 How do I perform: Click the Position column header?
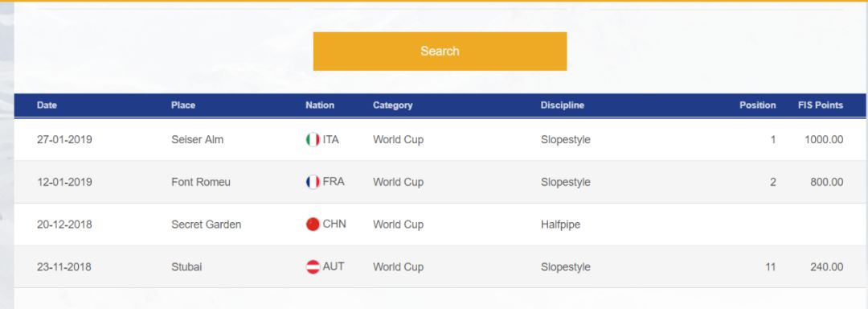tap(757, 105)
